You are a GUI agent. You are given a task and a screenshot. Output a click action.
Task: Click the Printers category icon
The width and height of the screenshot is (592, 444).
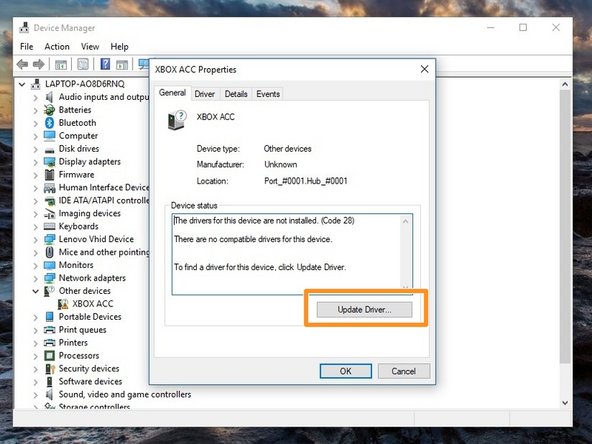[x=49, y=343]
